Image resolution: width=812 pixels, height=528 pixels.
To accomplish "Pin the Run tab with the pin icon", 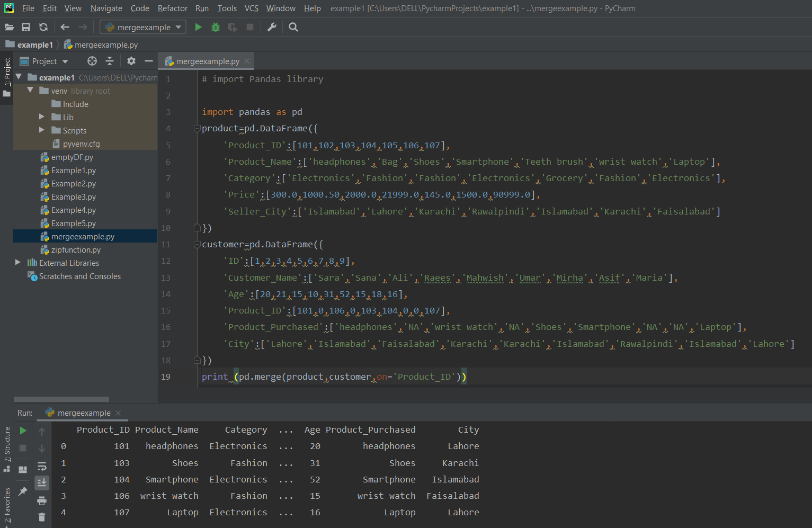I will (23, 491).
